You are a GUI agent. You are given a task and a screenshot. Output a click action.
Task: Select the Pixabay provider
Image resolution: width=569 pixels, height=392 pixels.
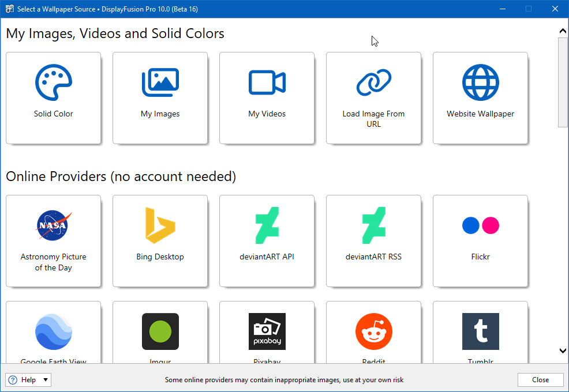[267, 332]
